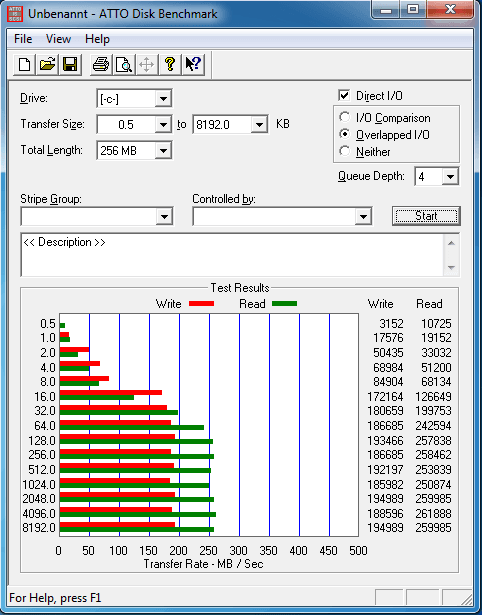Click the four-arrow move toolbar icon
482x615 pixels.
click(x=146, y=64)
